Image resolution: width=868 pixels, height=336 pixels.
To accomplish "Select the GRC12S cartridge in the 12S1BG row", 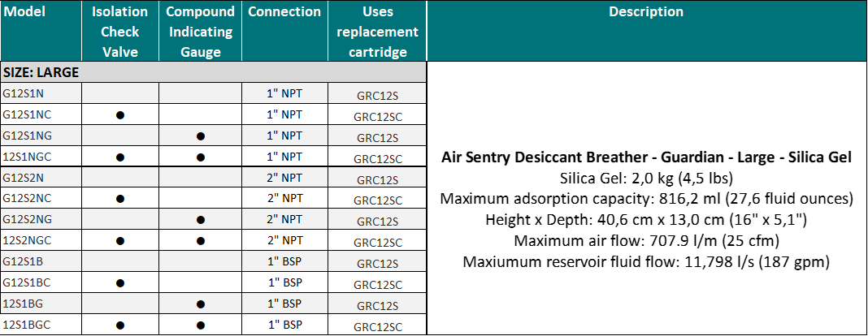I will 377,305.
